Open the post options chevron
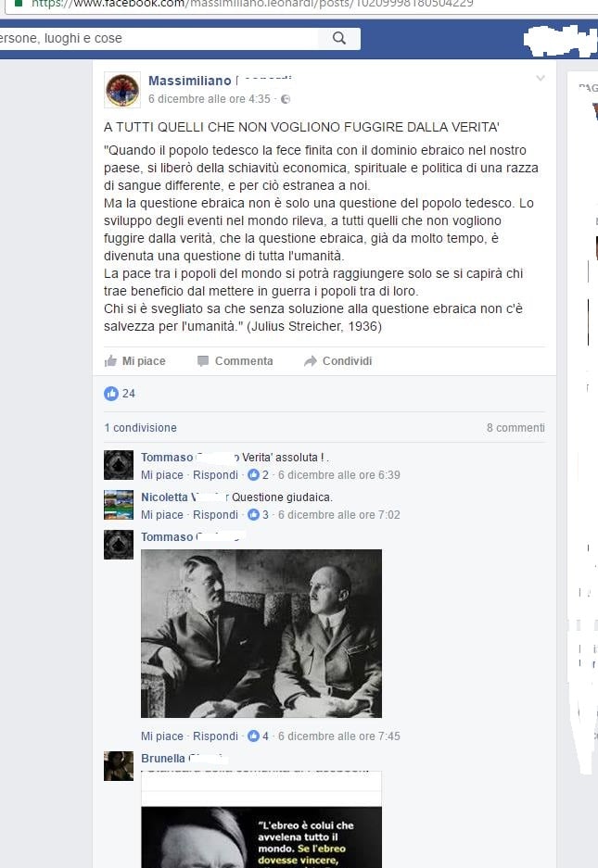598x868 pixels. pos(541,79)
